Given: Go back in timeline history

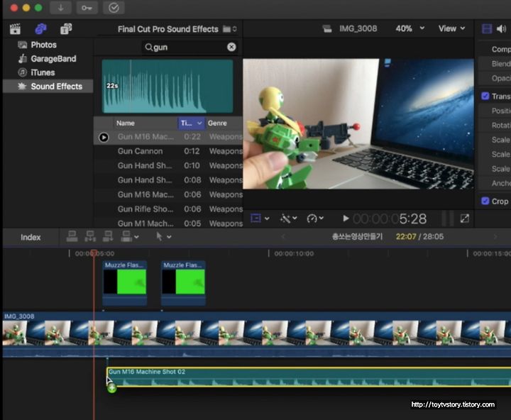Looking at the screenshot, I should [283, 236].
